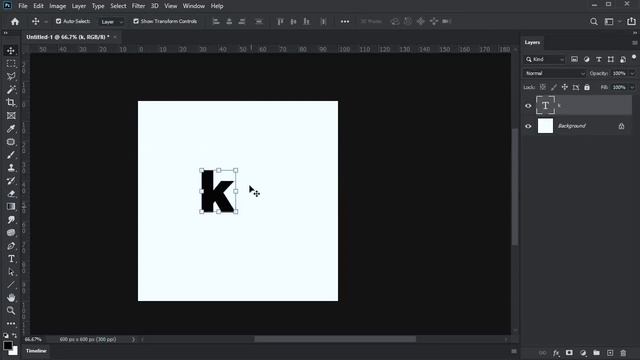
Task: Click the foreground color swatch
Action: (x=7, y=345)
